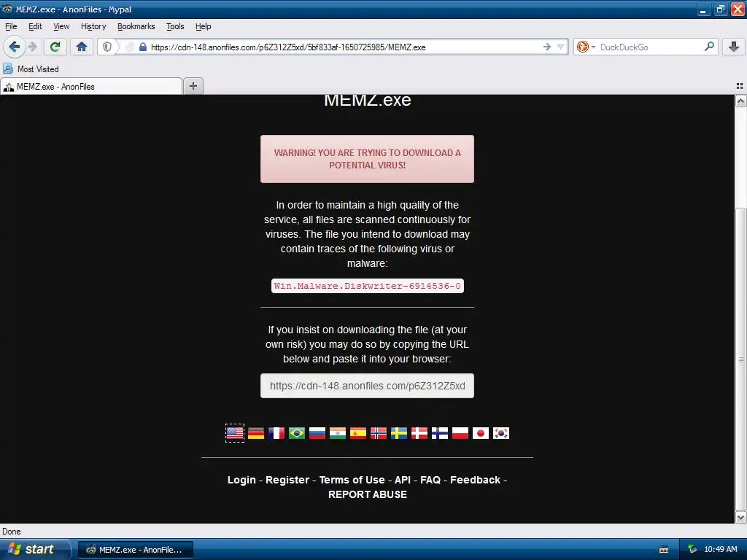Open the History menu
Image resolution: width=747 pixels, height=560 pixels.
(93, 27)
